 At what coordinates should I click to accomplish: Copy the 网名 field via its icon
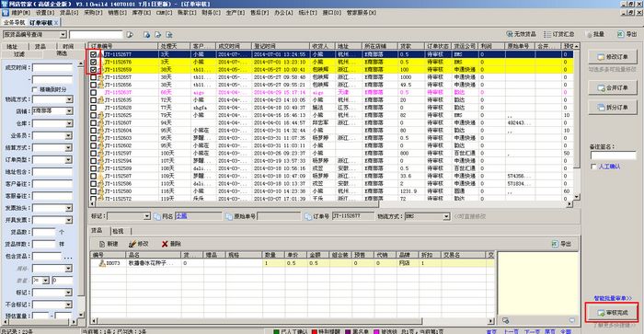tap(157, 216)
